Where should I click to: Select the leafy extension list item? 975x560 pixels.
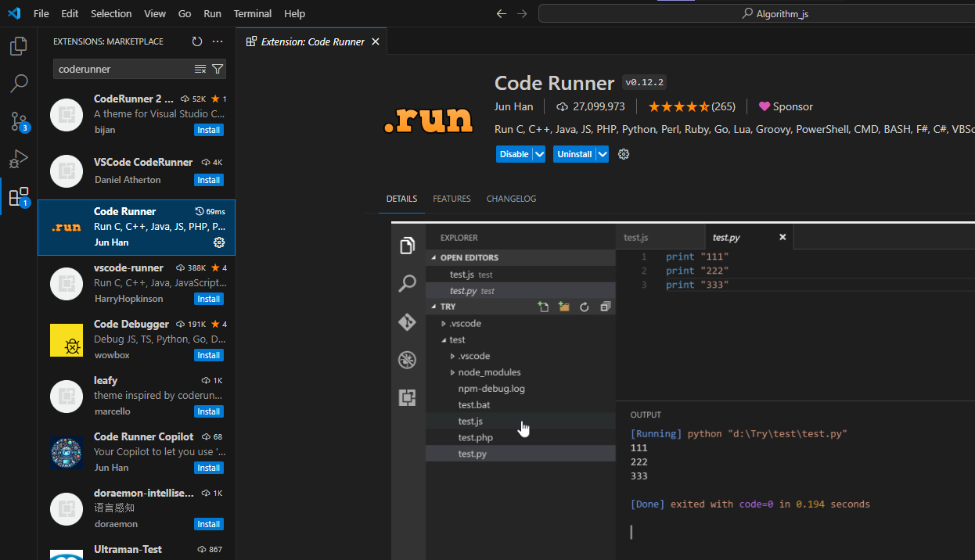[x=137, y=397]
